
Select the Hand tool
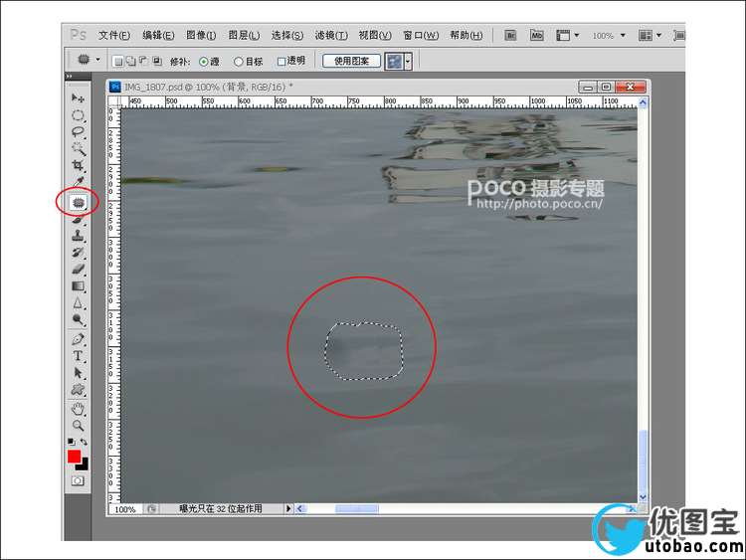pos(78,408)
